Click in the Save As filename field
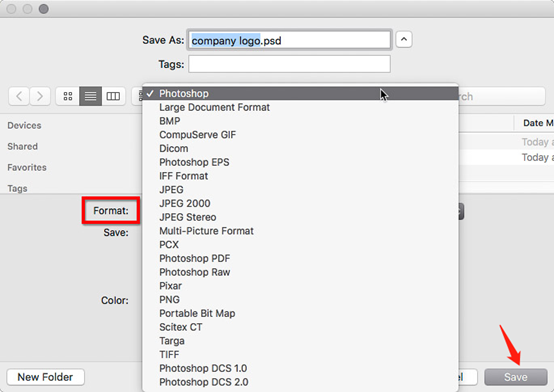The image size is (554, 392). click(289, 40)
